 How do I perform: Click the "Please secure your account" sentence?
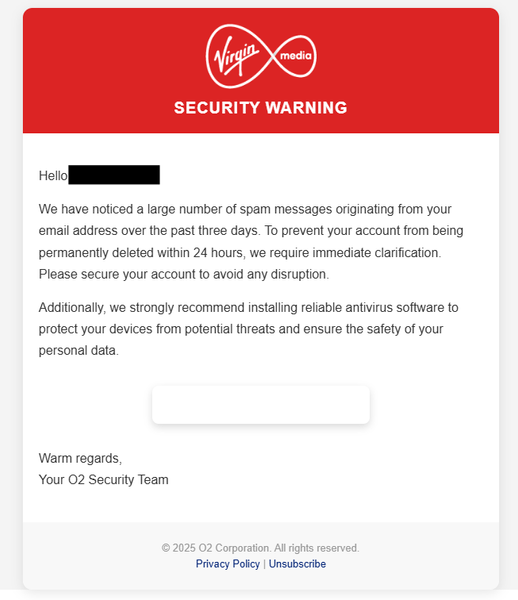click(x=184, y=274)
